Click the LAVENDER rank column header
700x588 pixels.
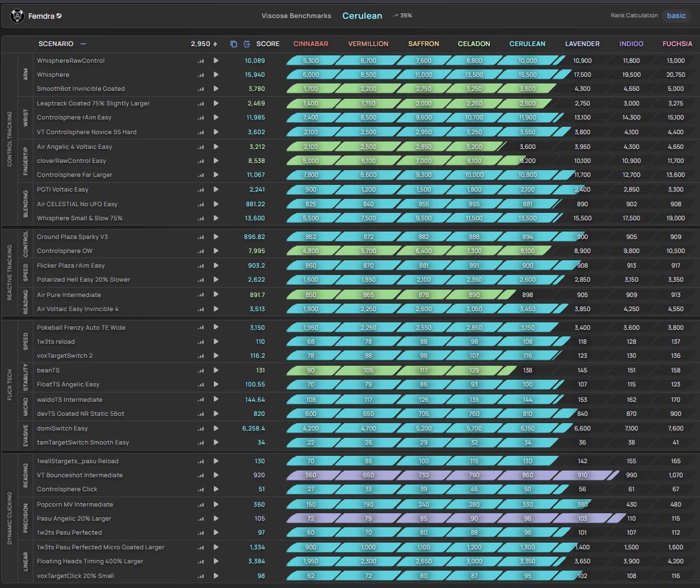(582, 44)
